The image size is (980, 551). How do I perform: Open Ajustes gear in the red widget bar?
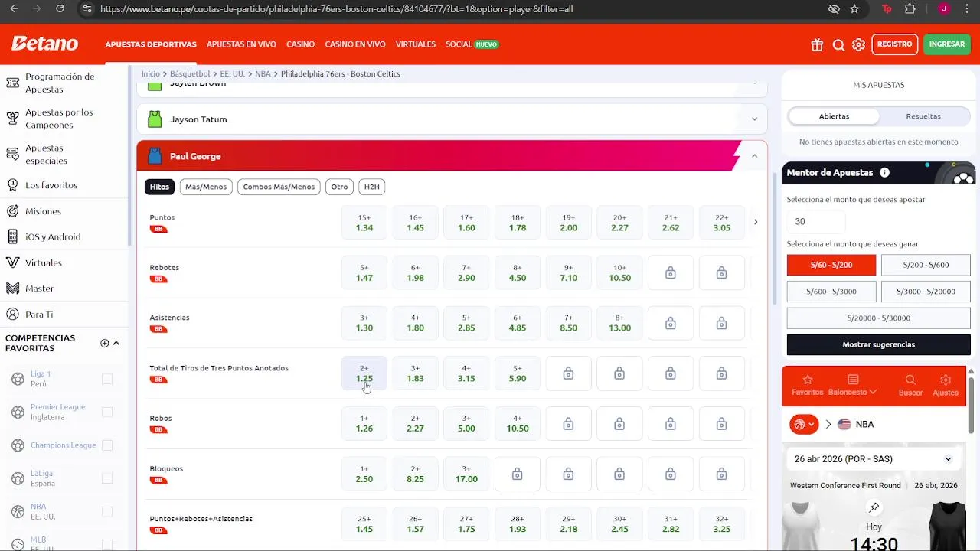946,385
